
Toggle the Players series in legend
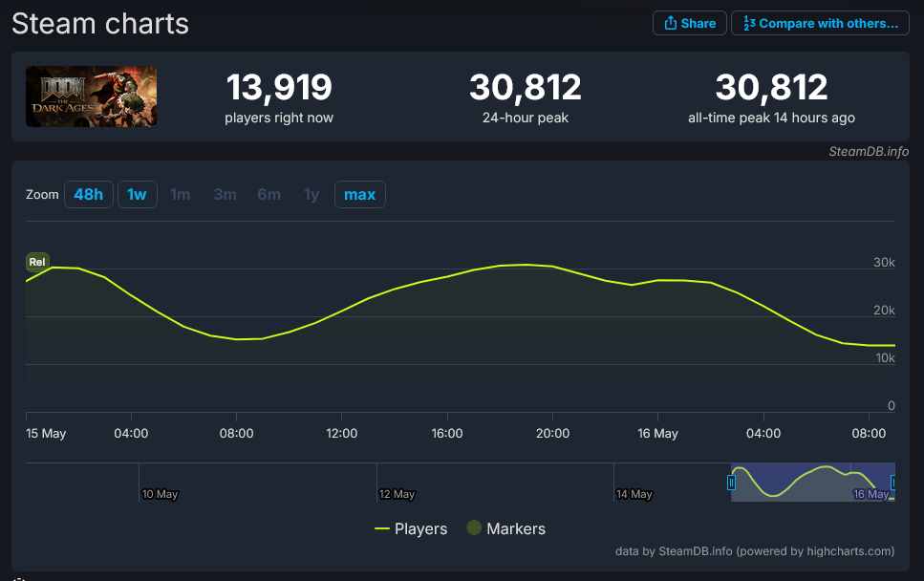[x=411, y=528]
